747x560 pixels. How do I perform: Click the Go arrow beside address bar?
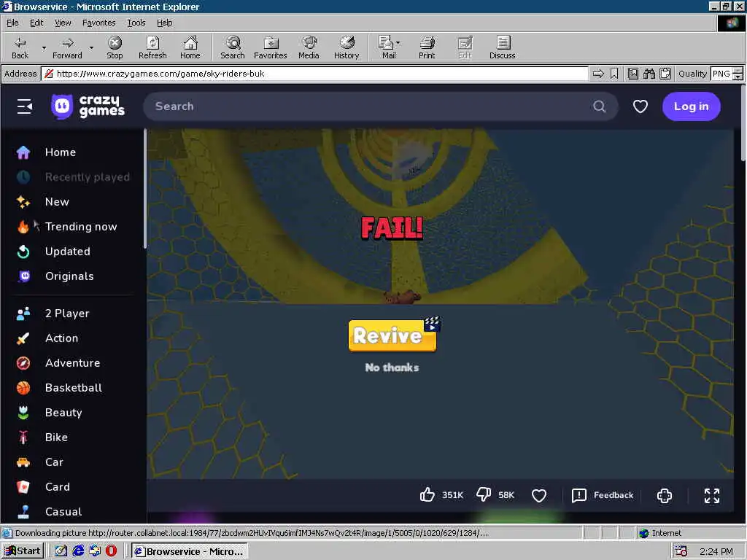pyautogui.click(x=598, y=74)
